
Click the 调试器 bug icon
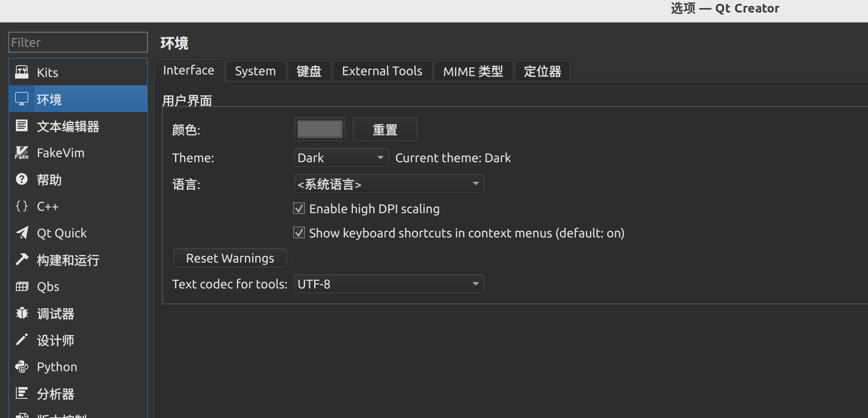(22, 313)
